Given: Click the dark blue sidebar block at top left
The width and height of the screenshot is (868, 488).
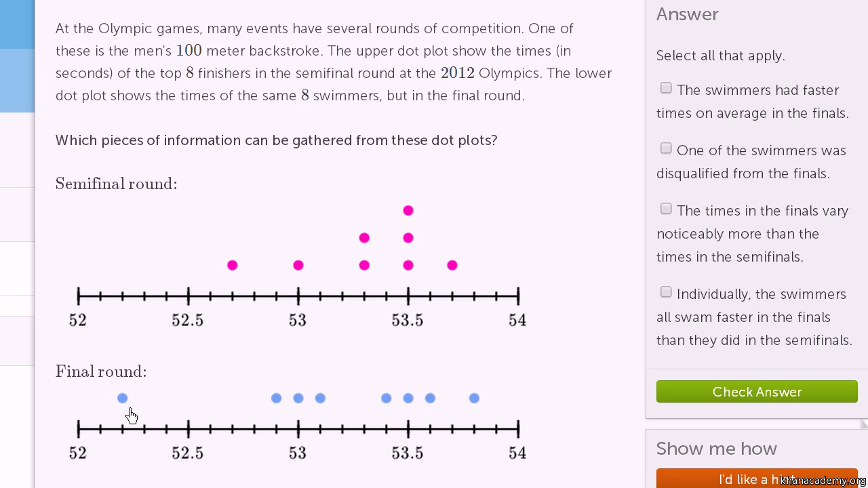Looking at the screenshot, I should 17,24.
